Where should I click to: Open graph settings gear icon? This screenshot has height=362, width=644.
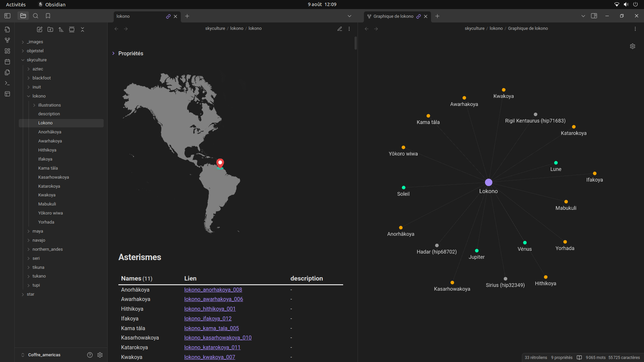[x=632, y=46]
